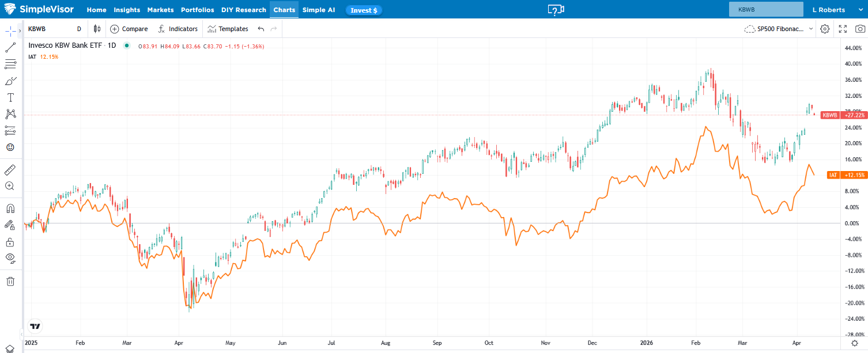Click the Invest $ button
Viewport: 868px width, 353px height.
364,10
